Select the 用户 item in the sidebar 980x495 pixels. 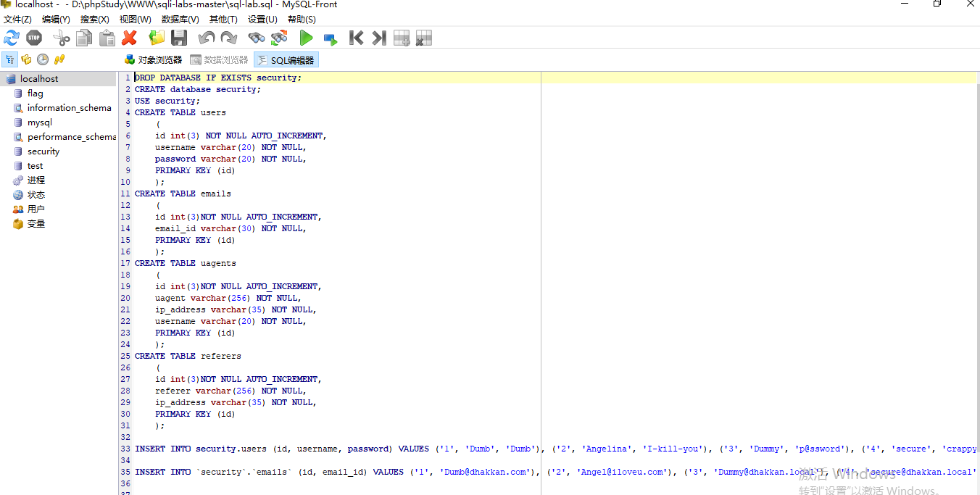(36, 209)
